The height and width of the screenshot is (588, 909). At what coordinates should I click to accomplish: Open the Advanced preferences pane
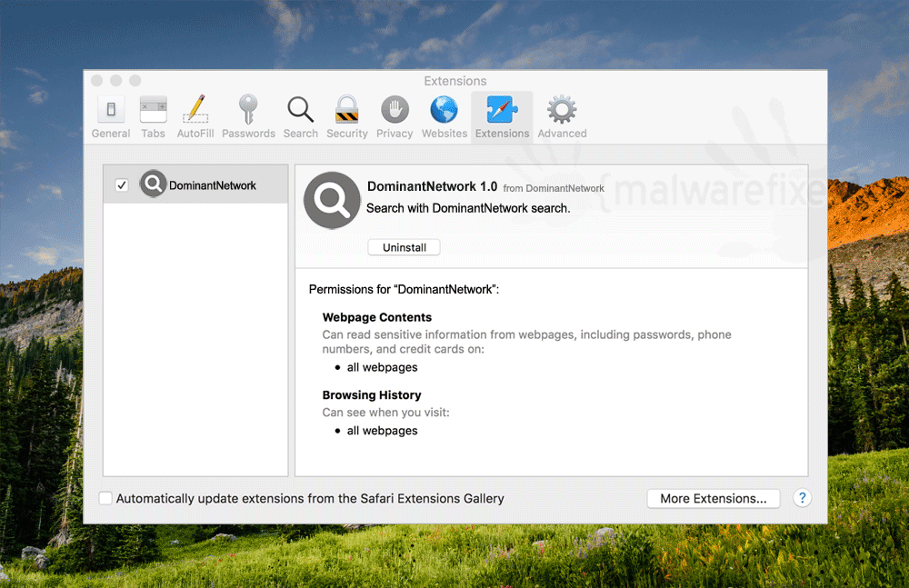coord(562,117)
